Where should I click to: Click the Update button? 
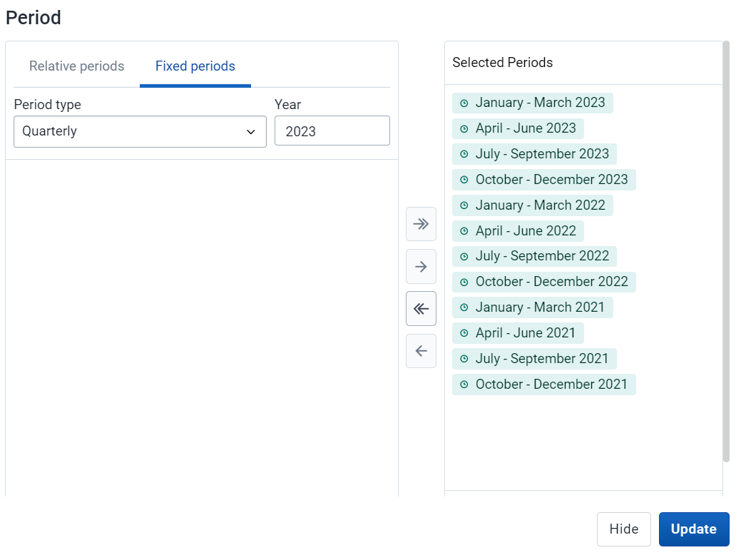pos(694,529)
